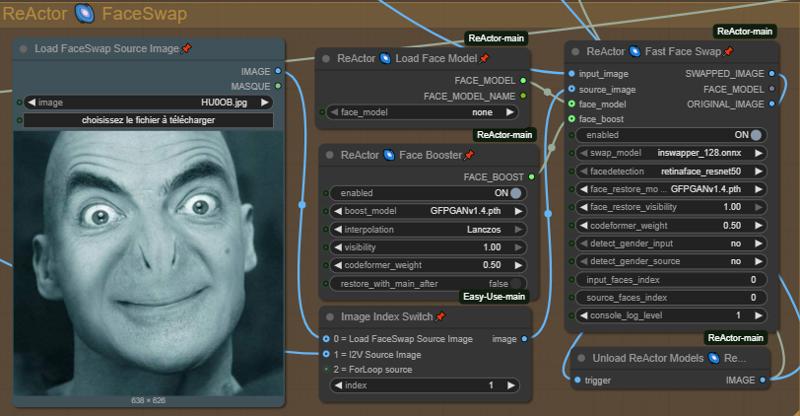This screenshot has width=800, height=416.
Task: Click pin icon on Image Index Switch node
Action: pyautogui.click(x=440, y=316)
